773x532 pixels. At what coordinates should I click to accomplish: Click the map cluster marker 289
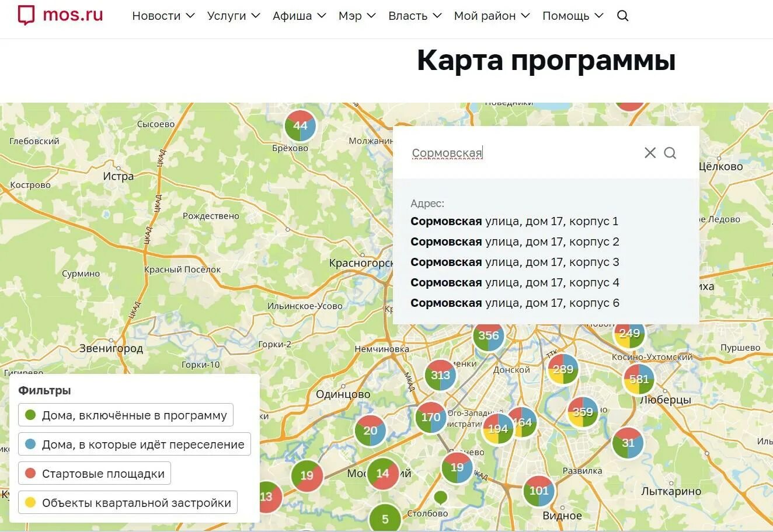[563, 369]
